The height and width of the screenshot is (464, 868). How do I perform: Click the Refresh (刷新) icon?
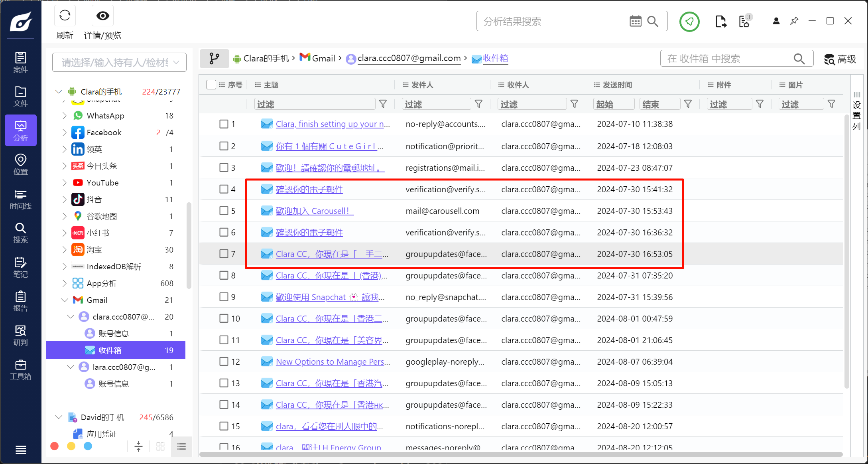pos(65,16)
